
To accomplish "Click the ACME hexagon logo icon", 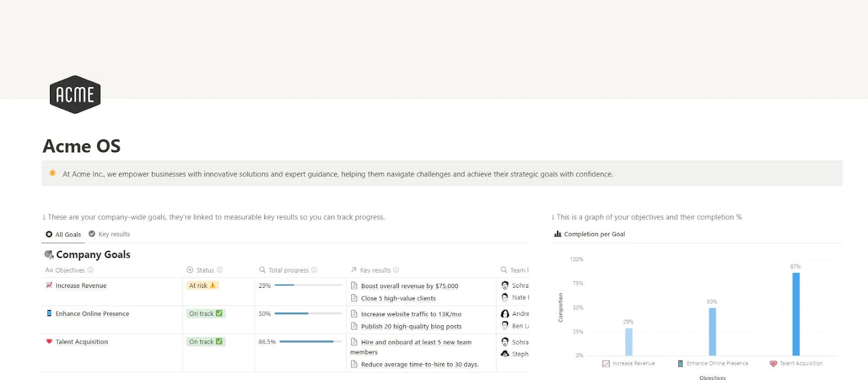I will pyautogui.click(x=75, y=94).
